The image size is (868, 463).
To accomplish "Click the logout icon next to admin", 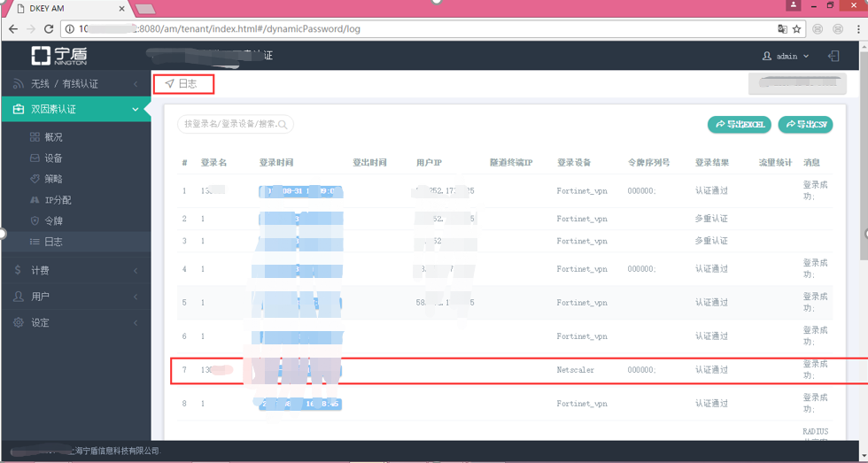I will [x=833, y=56].
